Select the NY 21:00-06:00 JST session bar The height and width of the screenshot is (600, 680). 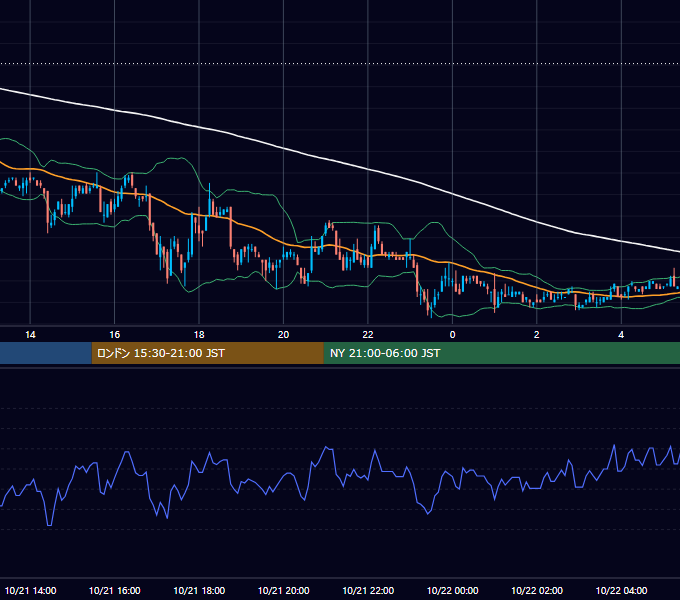coord(502,353)
